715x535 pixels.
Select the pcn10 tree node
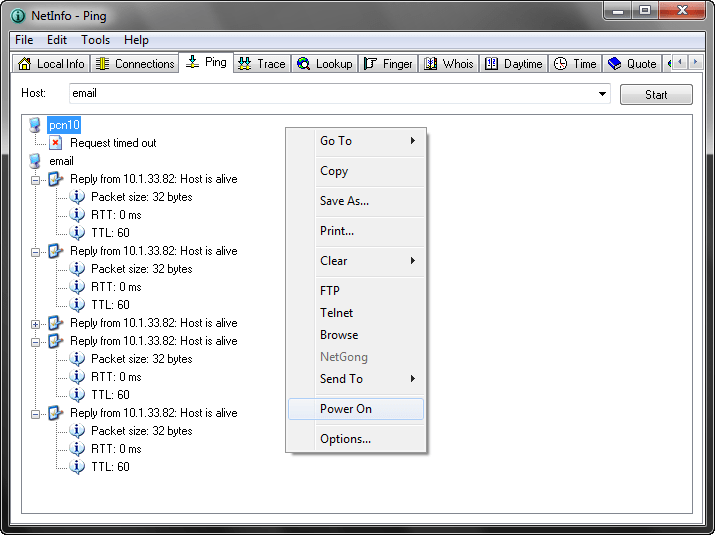(64, 125)
